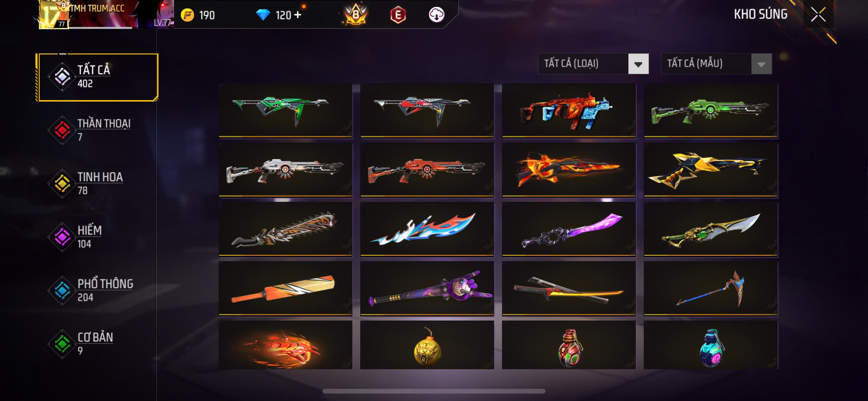Image resolution: width=868 pixels, height=401 pixels.
Task: Choose the golden tiger grenade skin
Action: (x=427, y=345)
